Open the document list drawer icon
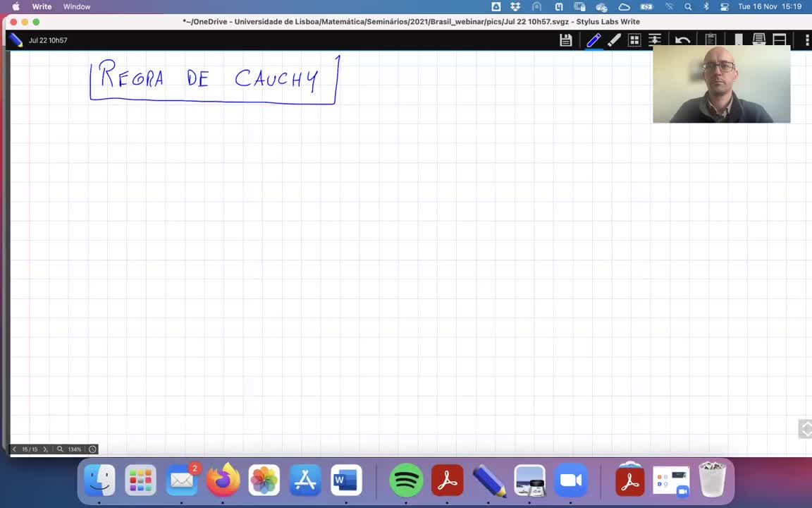The width and height of the screenshot is (812, 508). coord(758,40)
